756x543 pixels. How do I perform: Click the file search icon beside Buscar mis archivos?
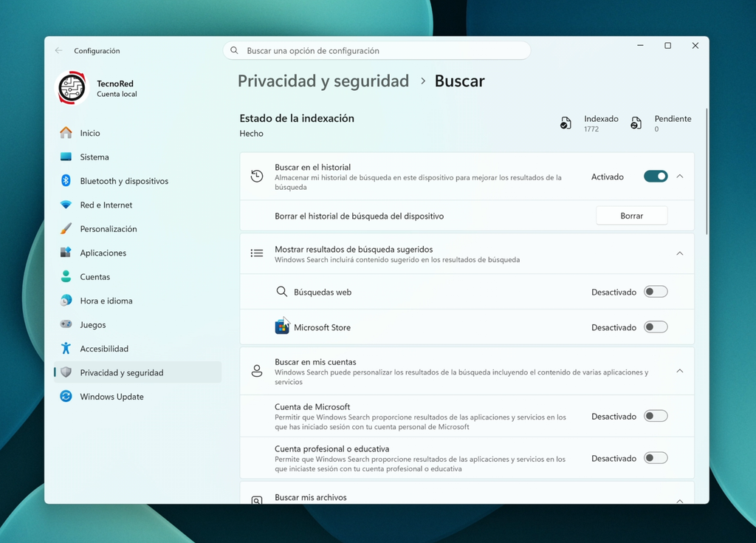pyautogui.click(x=257, y=500)
